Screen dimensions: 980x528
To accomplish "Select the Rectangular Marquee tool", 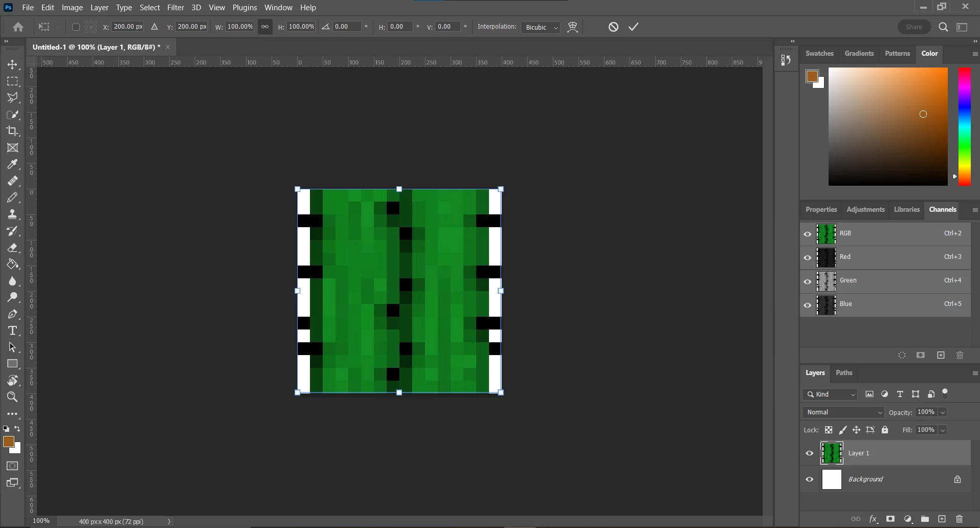I will coord(13,81).
